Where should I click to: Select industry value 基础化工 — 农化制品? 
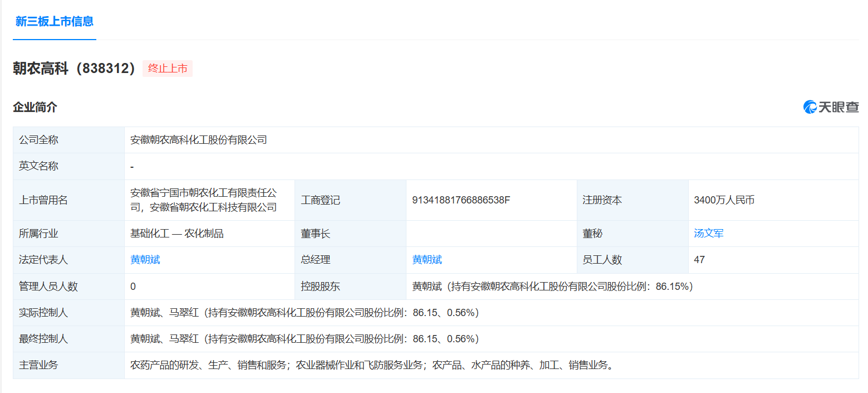177,234
